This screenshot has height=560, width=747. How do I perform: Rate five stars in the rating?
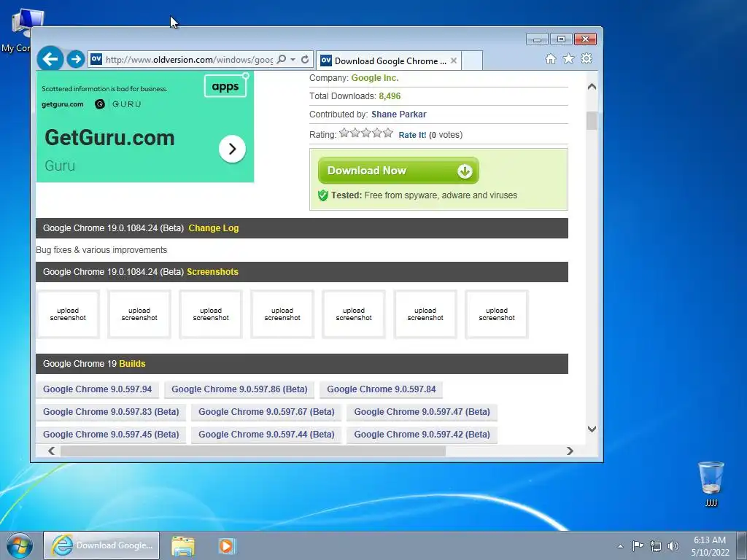point(388,133)
